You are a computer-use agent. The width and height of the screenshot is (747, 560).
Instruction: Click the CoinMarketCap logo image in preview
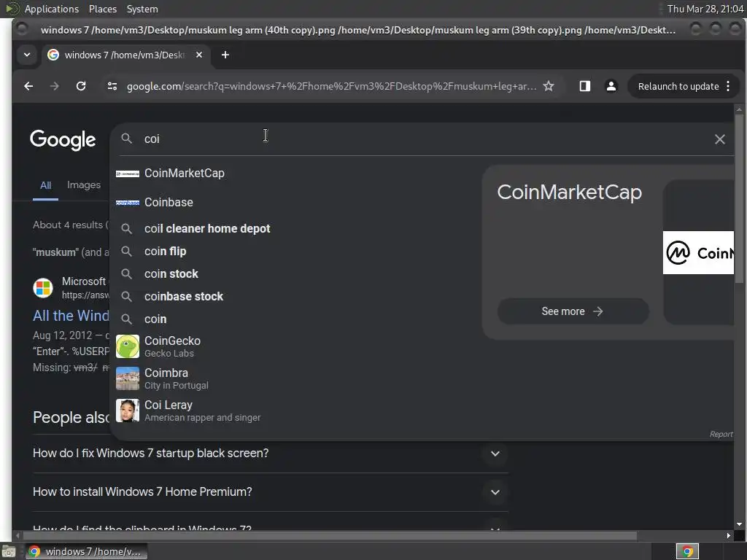(x=698, y=253)
